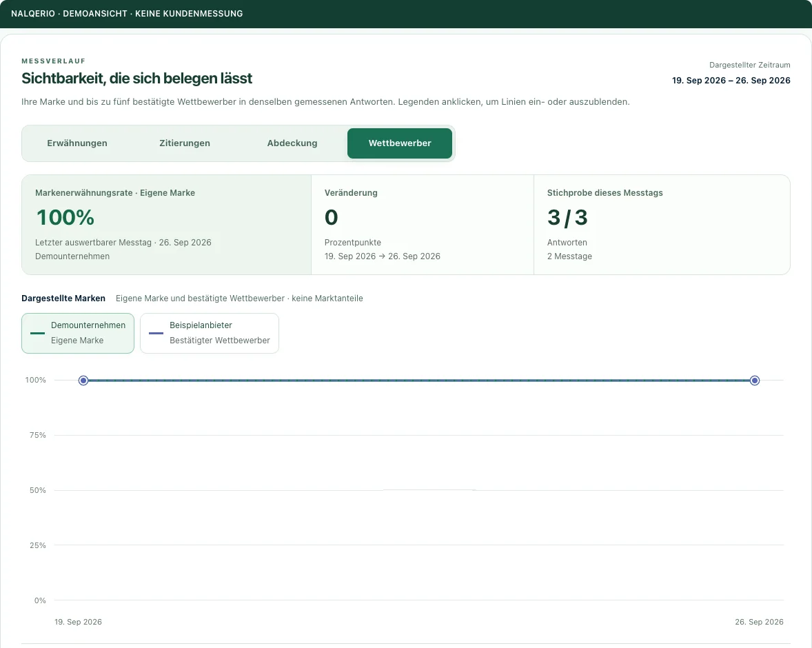
Task: Click the Veränderung value 0
Action: click(x=332, y=217)
